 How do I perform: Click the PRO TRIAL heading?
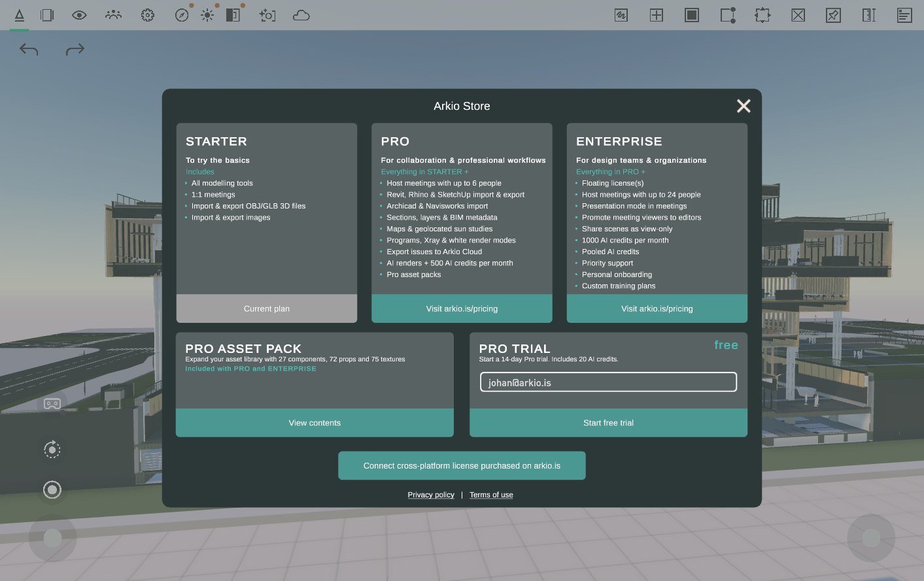[x=515, y=349]
